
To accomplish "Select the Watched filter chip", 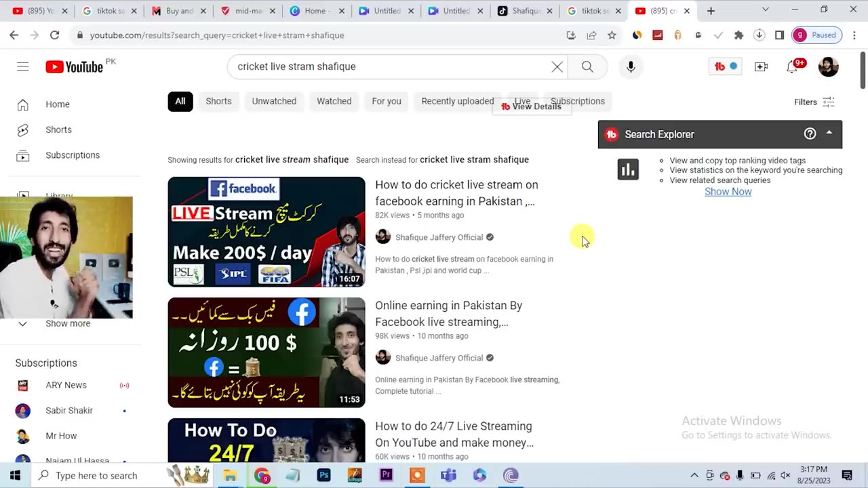I will click(334, 101).
